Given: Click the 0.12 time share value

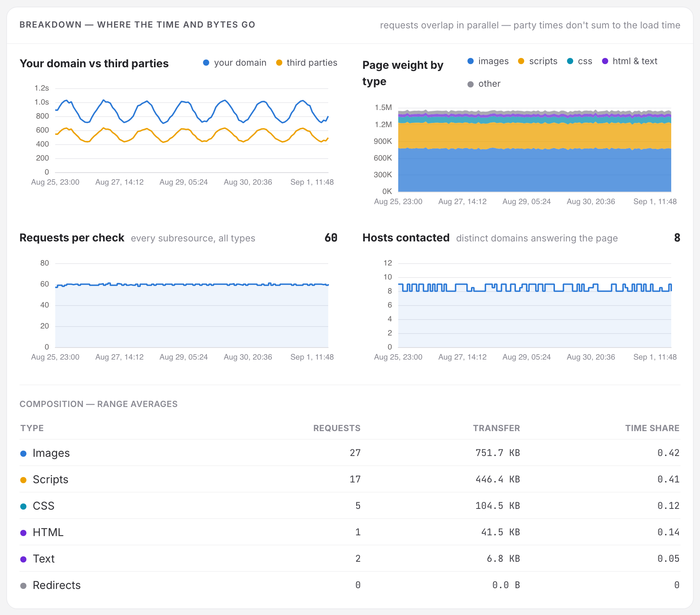Looking at the screenshot, I should [668, 506].
